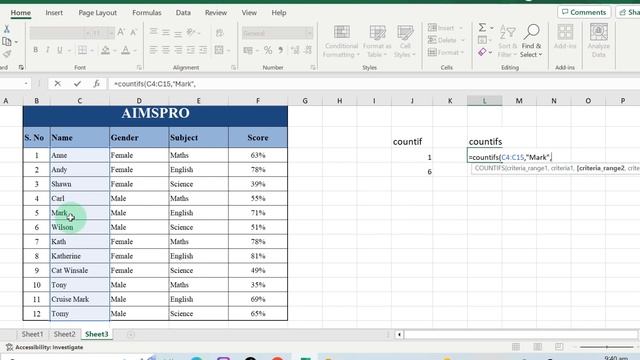Click the Clear eraser icon
Image resolution: width=640 pixels, height=360 pixels.
(x=482, y=52)
